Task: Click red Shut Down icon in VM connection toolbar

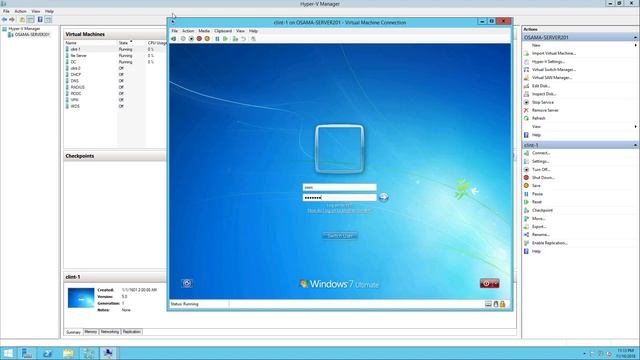Action: pyautogui.click(x=199, y=39)
